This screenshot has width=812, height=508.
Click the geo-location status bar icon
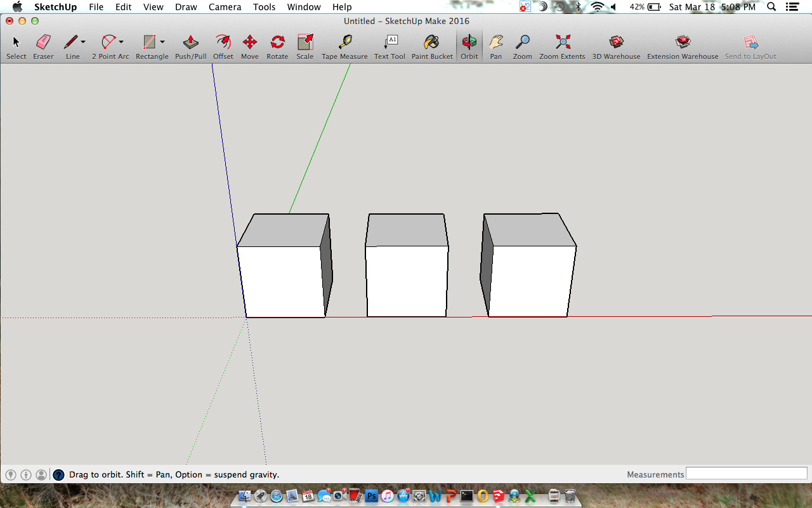11,474
